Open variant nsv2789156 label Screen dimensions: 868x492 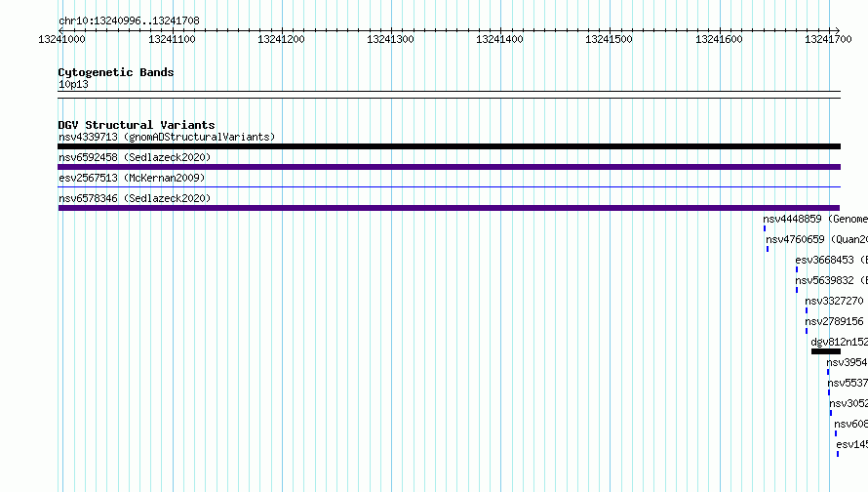(834, 321)
